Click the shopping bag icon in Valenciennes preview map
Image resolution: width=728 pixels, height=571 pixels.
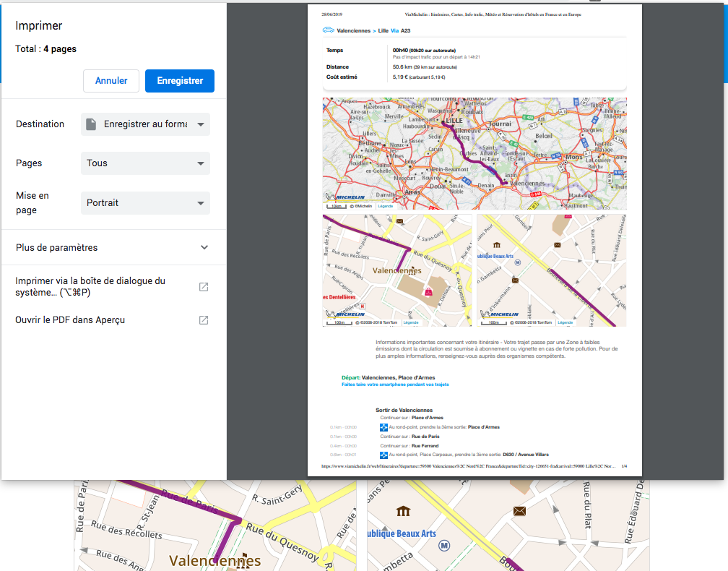428,292
